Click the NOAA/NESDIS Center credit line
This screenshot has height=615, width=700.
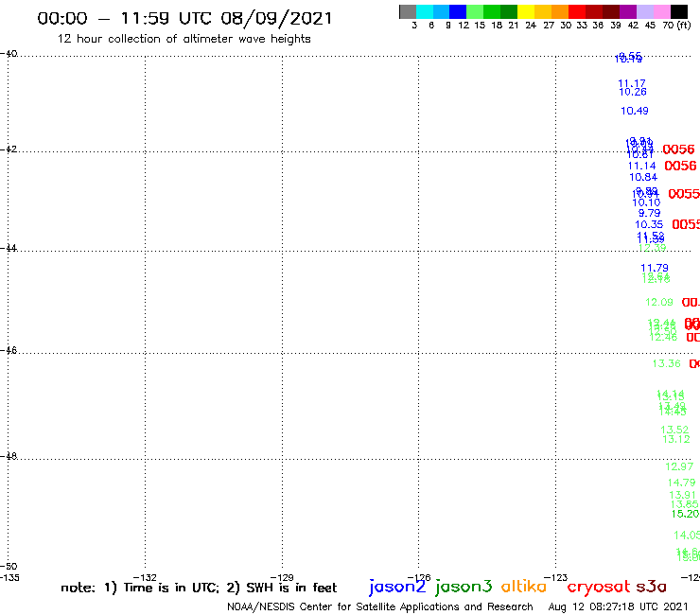[380, 606]
